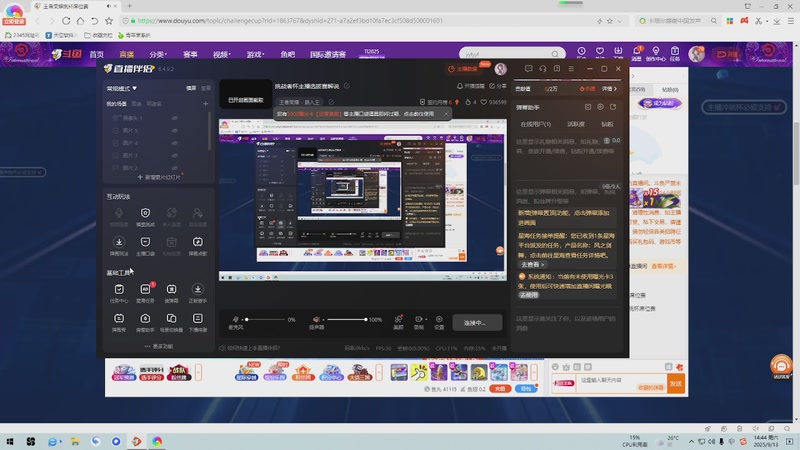The image size is (800, 450).
Task: Open 美颜 beauty filter icon
Action: click(398, 319)
